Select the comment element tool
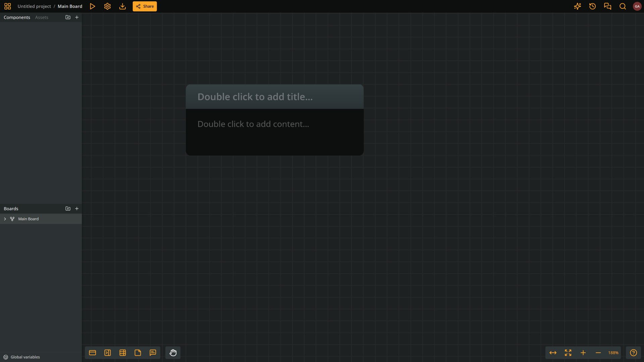644x362 pixels. 153,353
